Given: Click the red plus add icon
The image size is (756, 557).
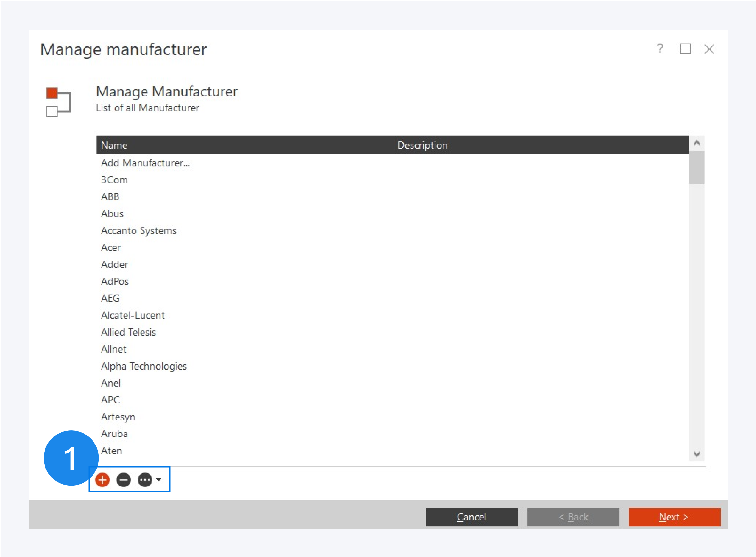Looking at the screenshot, I should click(x=102, y=480).
